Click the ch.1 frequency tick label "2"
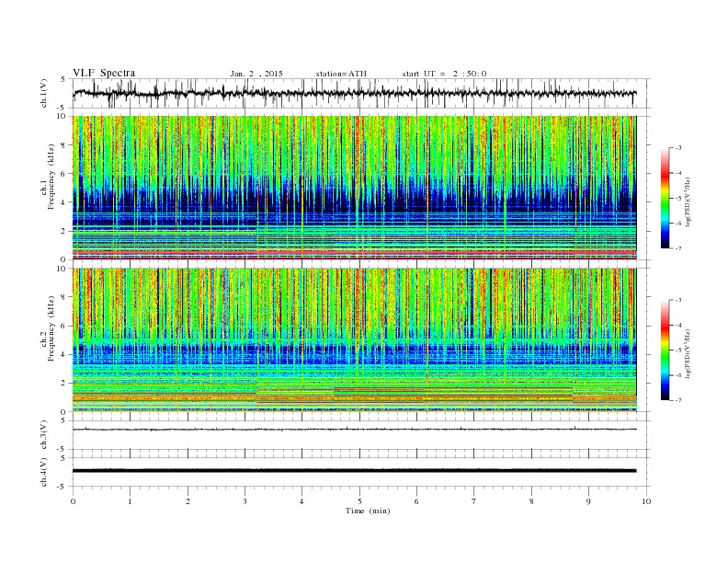 coord(64,231)
